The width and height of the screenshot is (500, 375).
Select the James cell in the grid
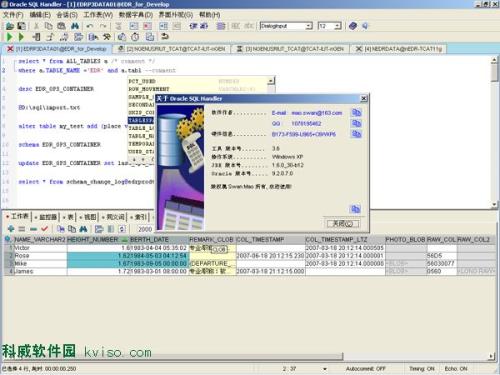click(x=40, y=271)
